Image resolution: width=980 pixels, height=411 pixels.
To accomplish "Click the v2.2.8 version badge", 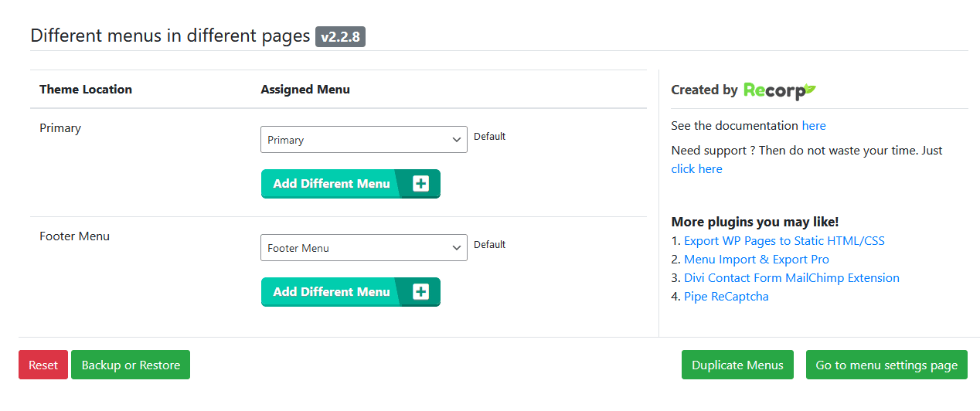I will [340, 36].
